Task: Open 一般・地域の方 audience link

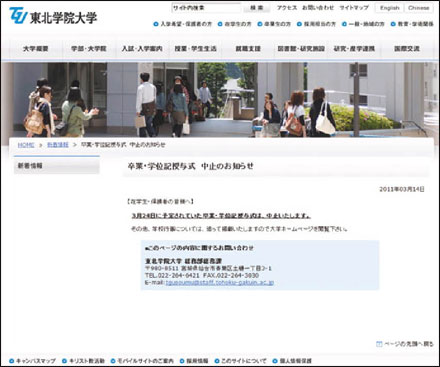Action: (366, 24)
